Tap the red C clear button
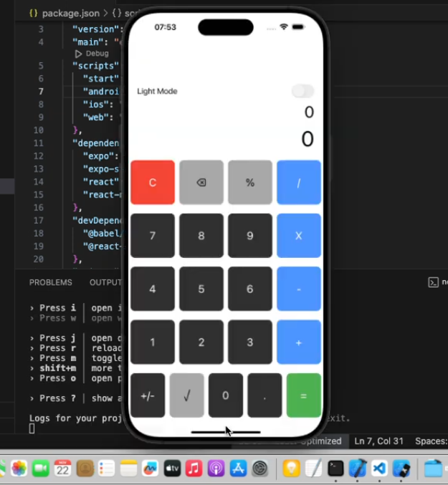 tap(153, 182)
